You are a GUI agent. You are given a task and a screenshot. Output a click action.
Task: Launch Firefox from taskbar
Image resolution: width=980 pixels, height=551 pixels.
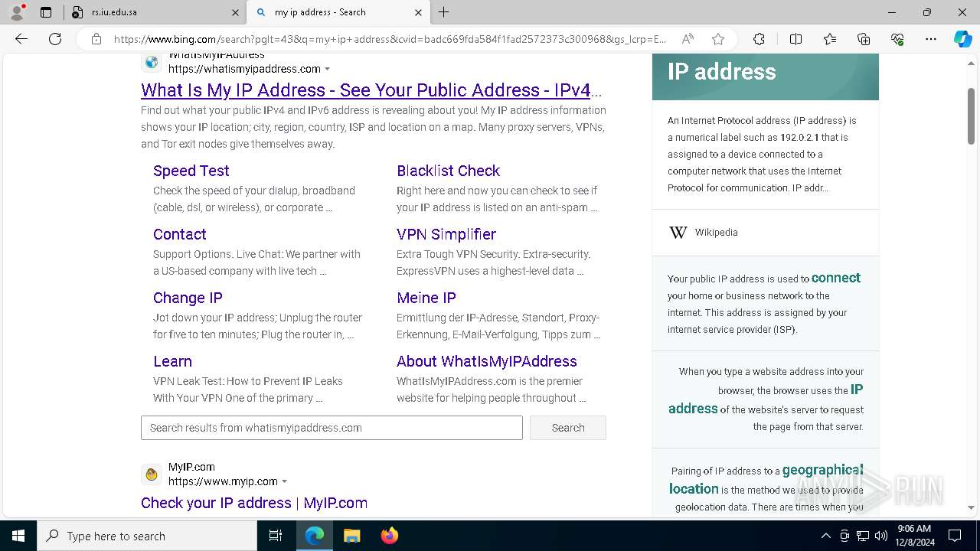tap(389, 536)
